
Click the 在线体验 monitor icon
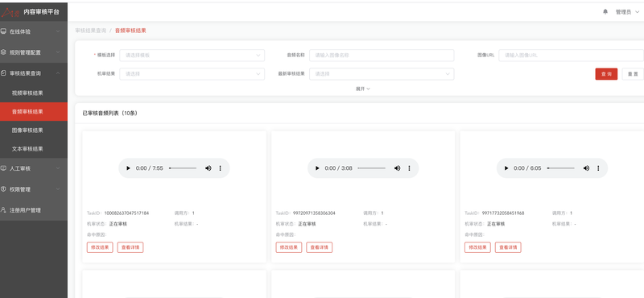point(3,31)
